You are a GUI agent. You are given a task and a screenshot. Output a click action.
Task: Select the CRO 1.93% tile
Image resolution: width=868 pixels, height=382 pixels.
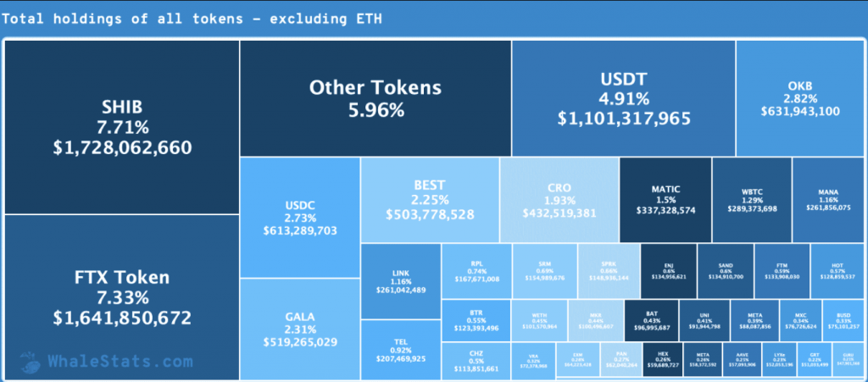click(x=559, y=200)
